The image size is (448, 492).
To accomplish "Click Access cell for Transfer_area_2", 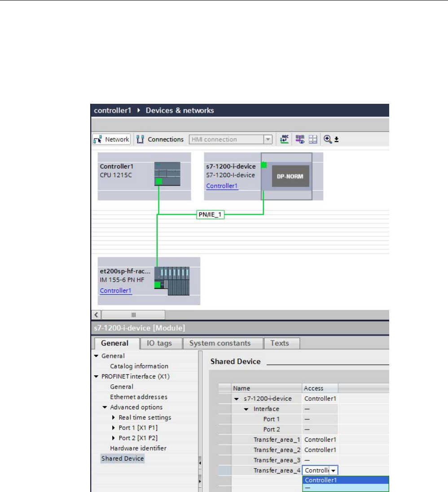I will [x=320, y=450].
